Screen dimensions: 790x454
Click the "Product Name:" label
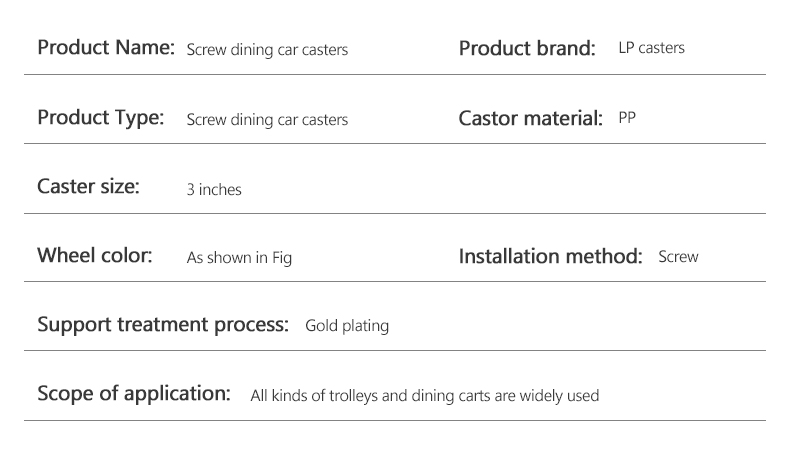pos(106,48)
